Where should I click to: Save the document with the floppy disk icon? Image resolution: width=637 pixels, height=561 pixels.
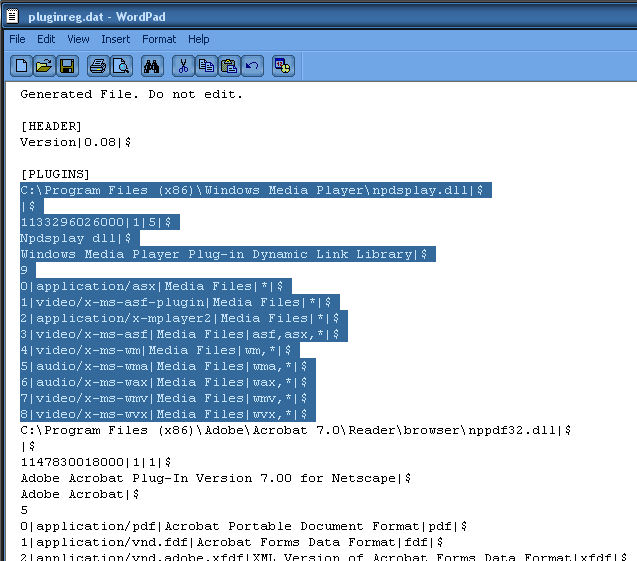(x=67, y=66)
